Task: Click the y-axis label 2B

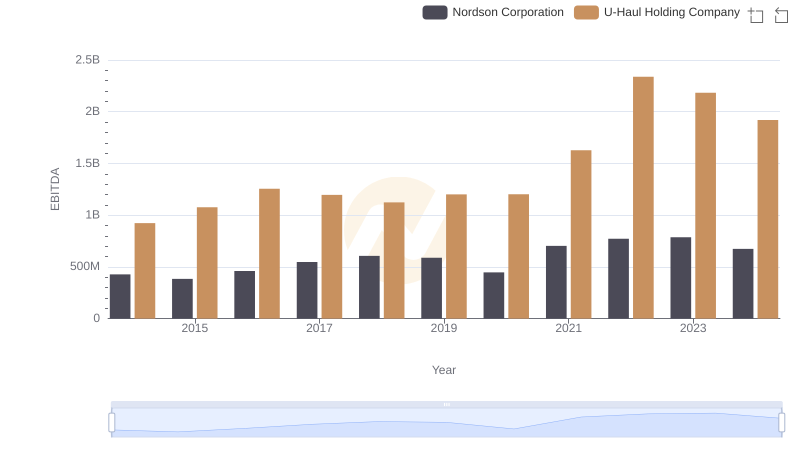Action: coord(92,111)
